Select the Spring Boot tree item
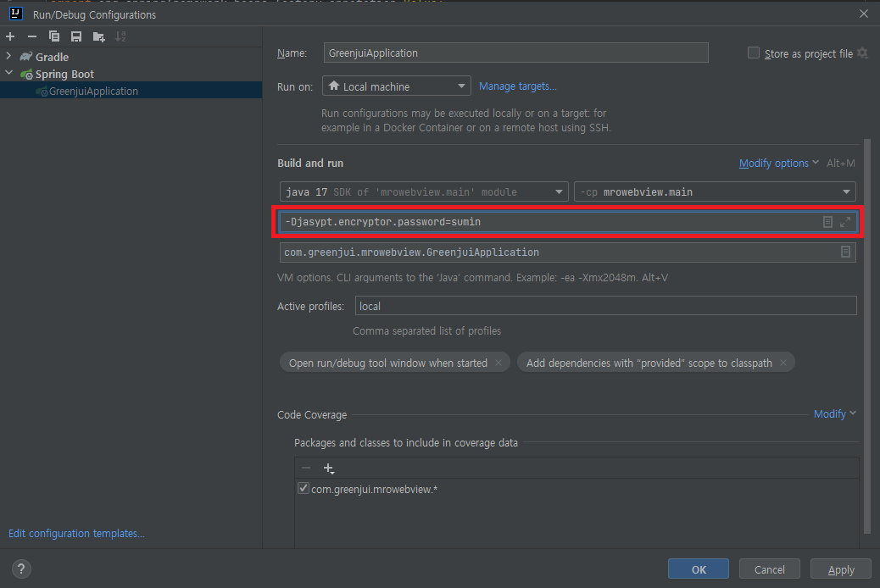The width and height of the screenshot is (880, 588). click(64, 74)
